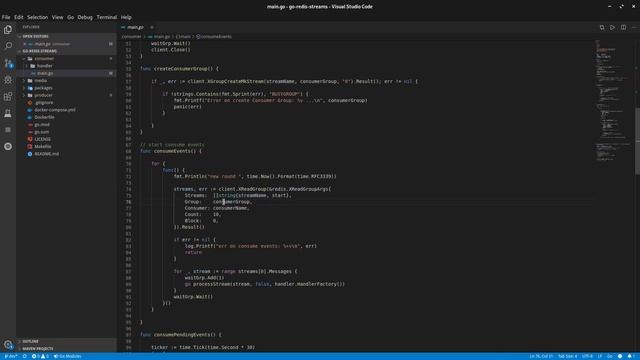Click the errors and warnings status indicator
Image resolution: width=640 pixels, height=360 pixels.
coord(40,356)
